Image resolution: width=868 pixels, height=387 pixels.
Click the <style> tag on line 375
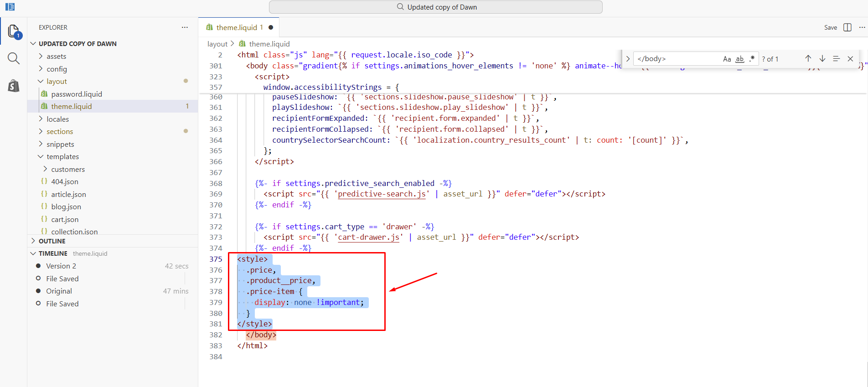(252, 259)
